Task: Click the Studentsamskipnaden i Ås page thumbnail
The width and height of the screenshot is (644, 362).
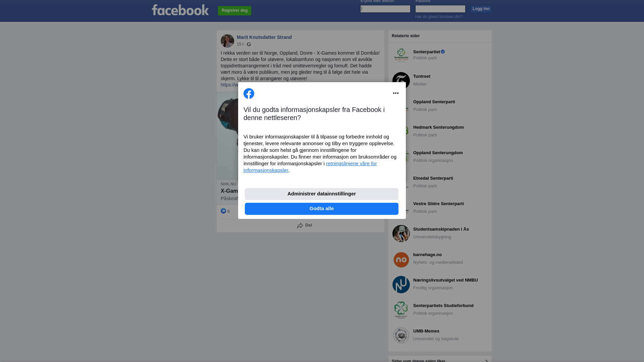Action: point(401,234)
